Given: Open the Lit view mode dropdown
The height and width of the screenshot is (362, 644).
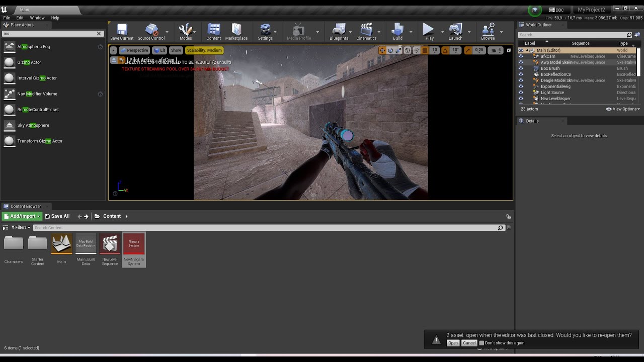Looking at the screenshot, I should (x=160, y=50).
